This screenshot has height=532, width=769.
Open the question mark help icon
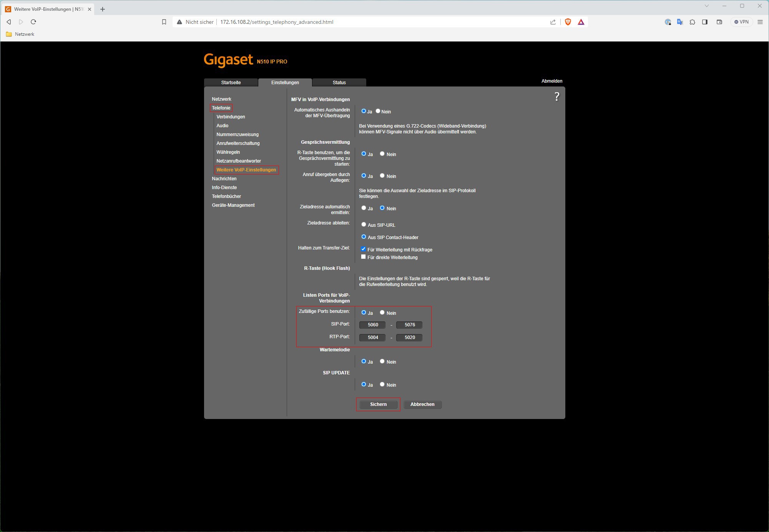[x=557, y=96]
